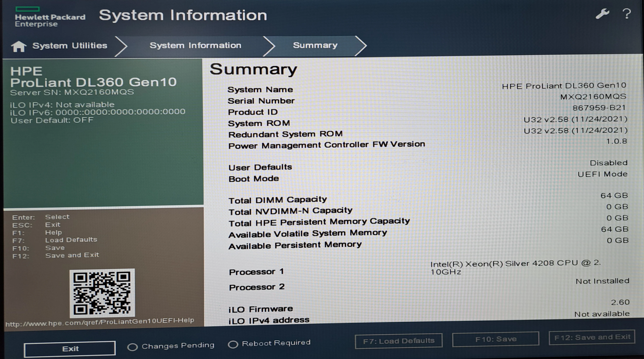Select Power Management Controller FW Version label
644x359 pixels.
327,145
